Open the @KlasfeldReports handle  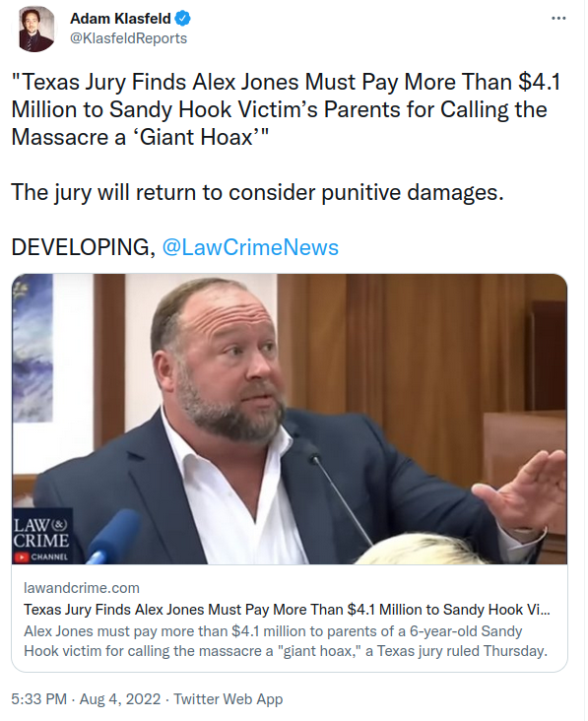point(128,38)
